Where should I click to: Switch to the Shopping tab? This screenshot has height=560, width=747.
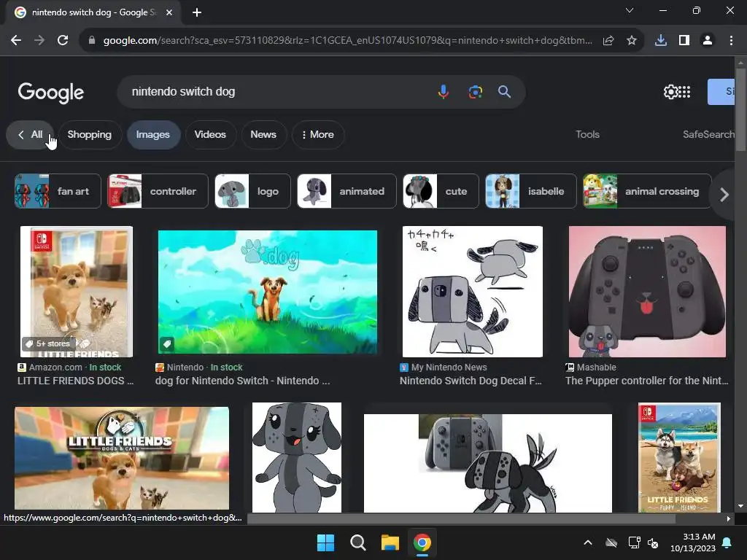coord(90,135)
